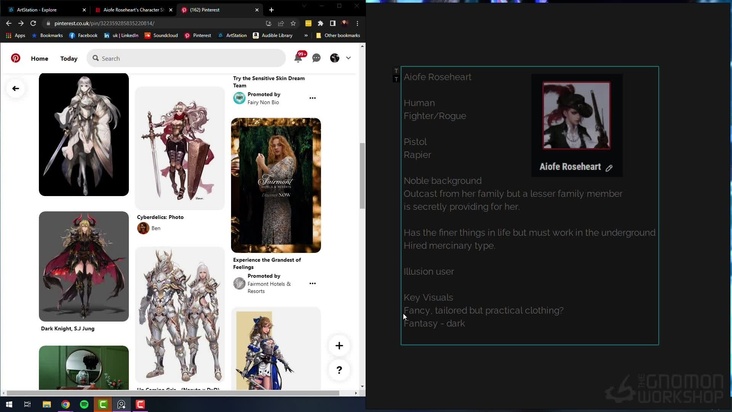Edit the Aiofe Roseheart name pencil icon

coord(609,168)
